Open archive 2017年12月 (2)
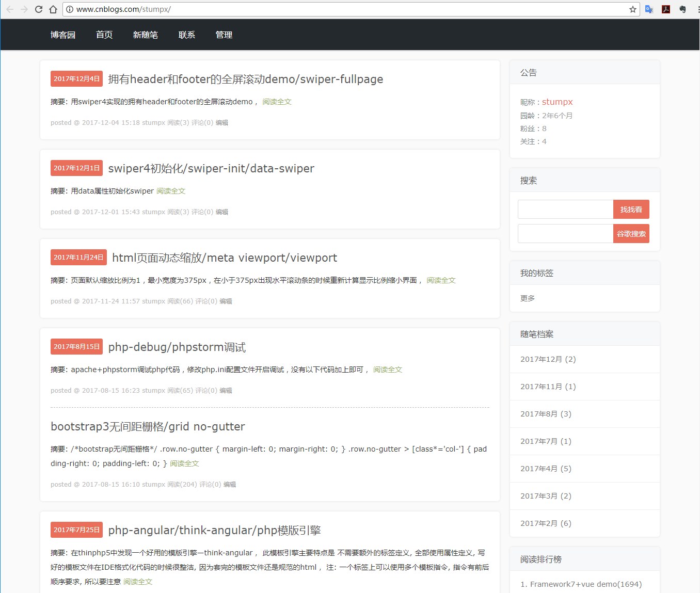 click(548, 359)
